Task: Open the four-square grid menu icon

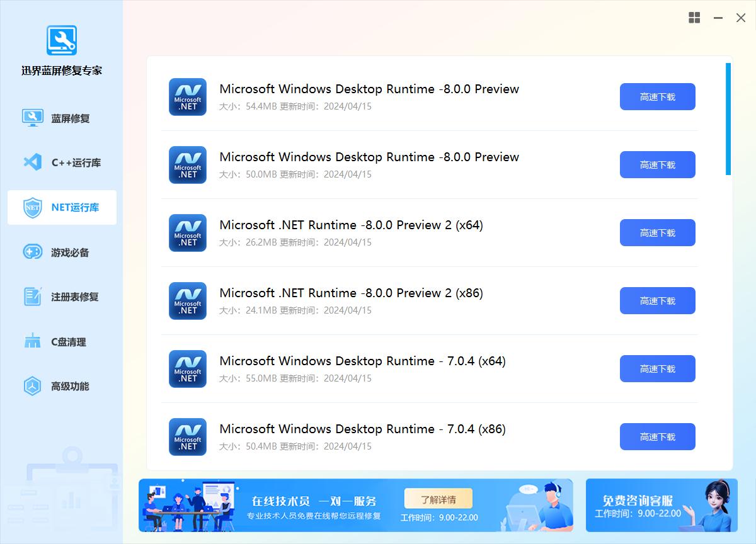Action: click(694, 18)
